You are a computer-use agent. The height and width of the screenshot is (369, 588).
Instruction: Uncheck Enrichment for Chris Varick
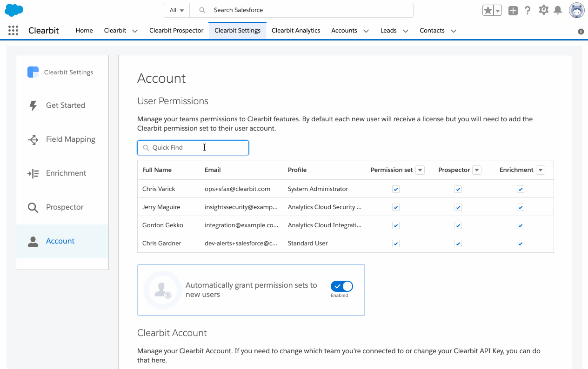521,189
